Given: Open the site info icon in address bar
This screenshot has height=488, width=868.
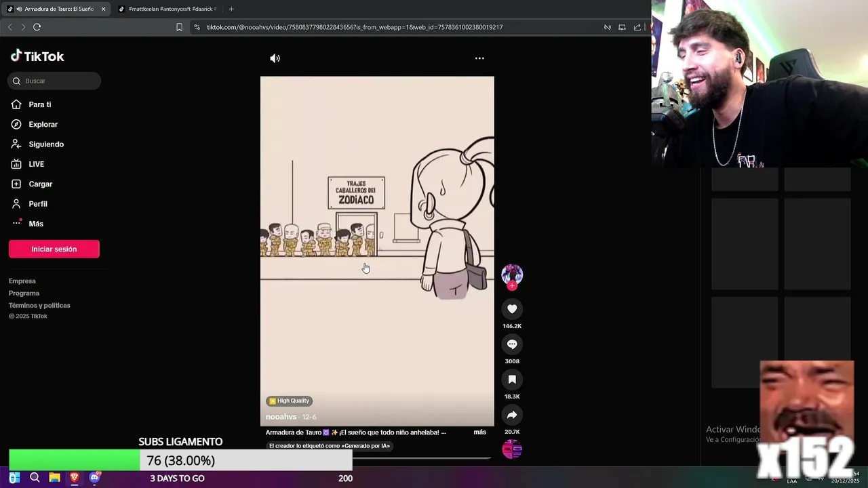Looking at the screenshot, I should [x=197, y=27].
